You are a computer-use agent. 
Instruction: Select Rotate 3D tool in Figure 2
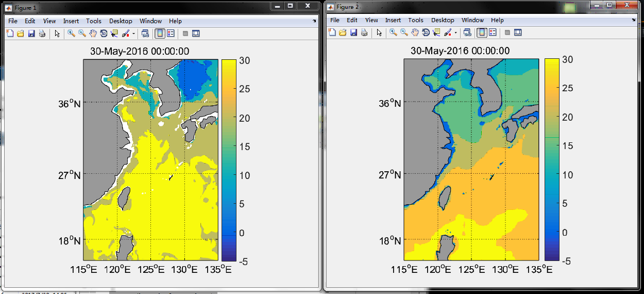426,32
